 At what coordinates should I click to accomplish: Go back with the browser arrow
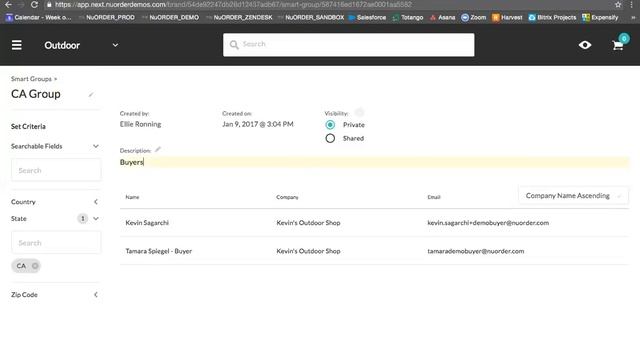[x=8, y=4]
